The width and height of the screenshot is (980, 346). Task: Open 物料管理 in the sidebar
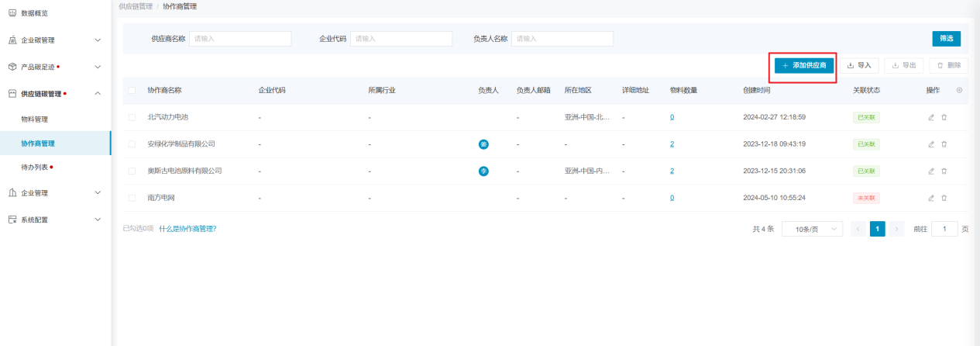coord(34,119)
